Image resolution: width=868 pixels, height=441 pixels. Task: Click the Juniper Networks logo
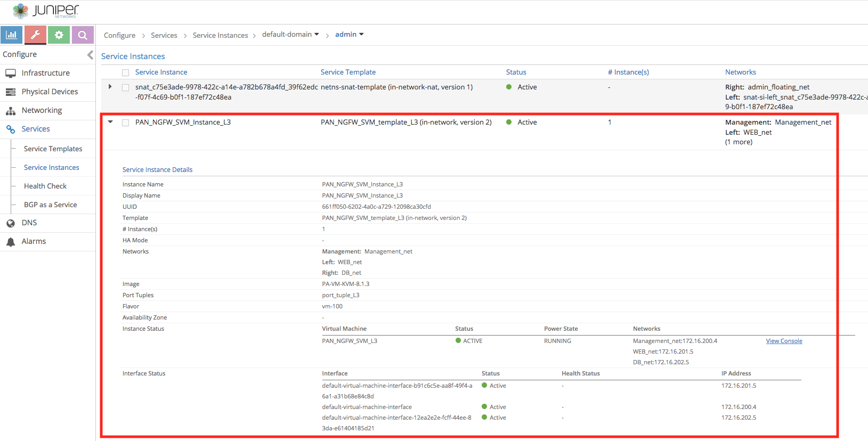click(45, 11)
